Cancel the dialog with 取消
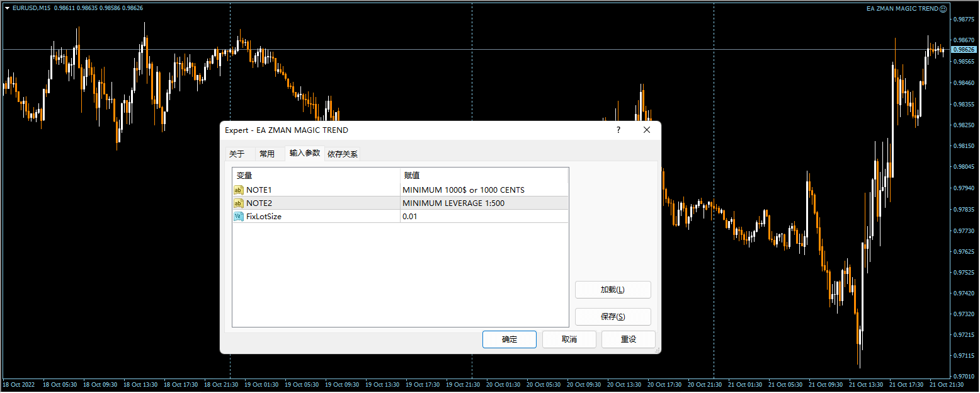980x393 pixels. [569, 339]
